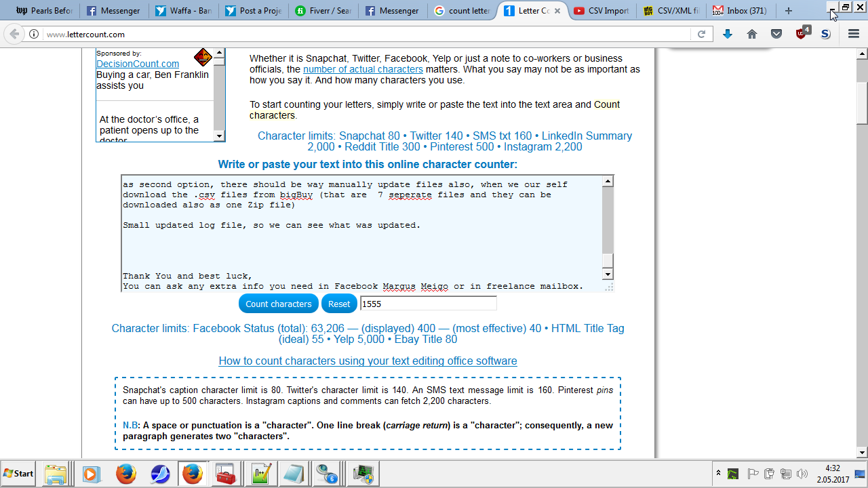The height and width of the screenshot is (488, 868).
Task: Launch Windows Explorer from the taskbar
Action: (x=56, y=474)
